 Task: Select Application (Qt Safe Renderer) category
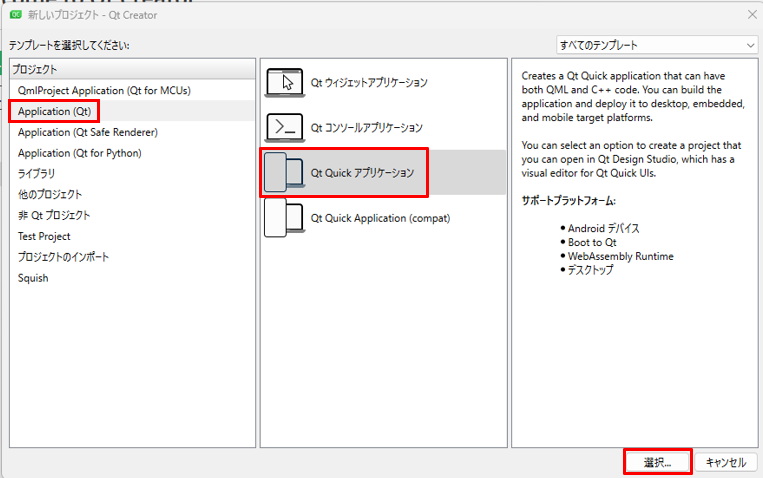pyautogui.click(x=88, y=132)
